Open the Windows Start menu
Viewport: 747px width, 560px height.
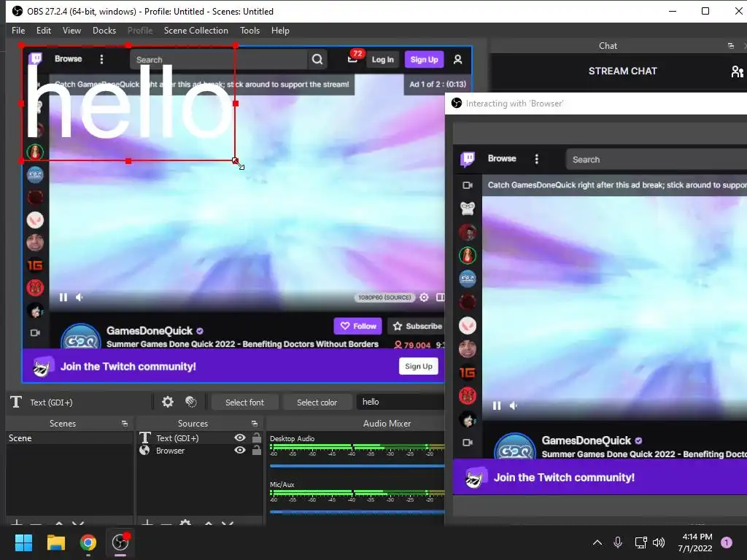coord(23,542)
